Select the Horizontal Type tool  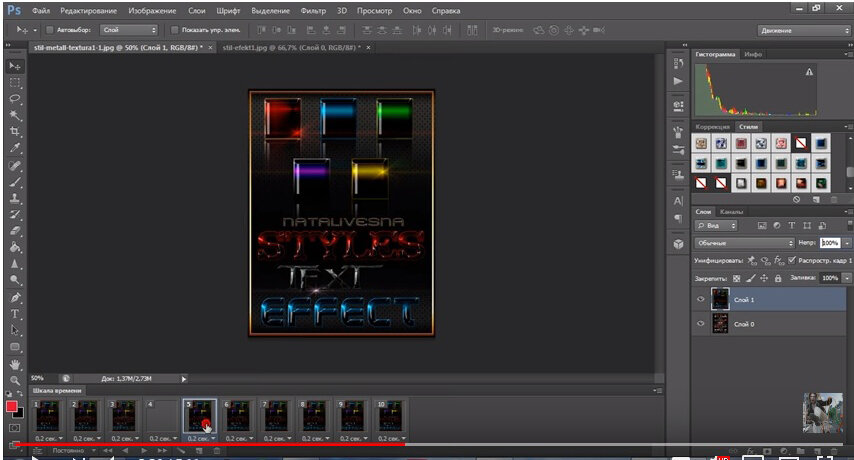15,313
